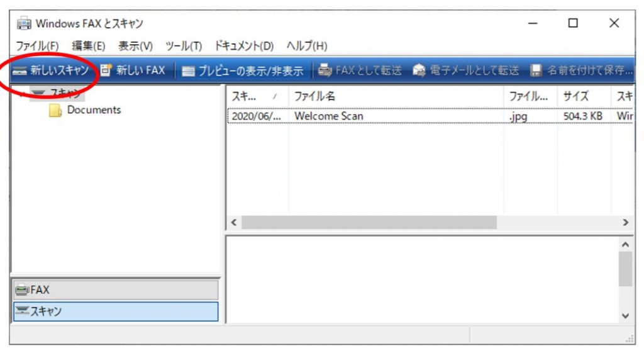The width and height of the screenshot is (644, 348).
Task: Start a new scan with 新しいスキャン
Action: tap(50, 70)
